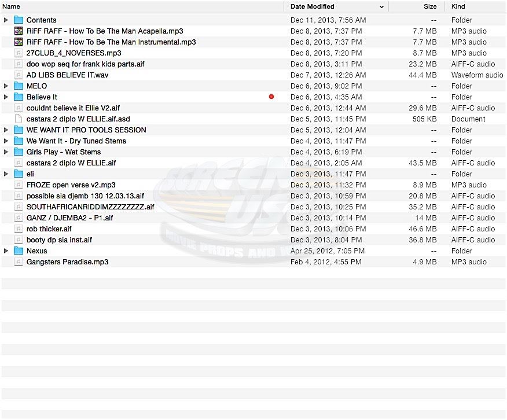The image size is (507, 420).
Task: Select the rob thicker.aif row
Action: (49, 229)
